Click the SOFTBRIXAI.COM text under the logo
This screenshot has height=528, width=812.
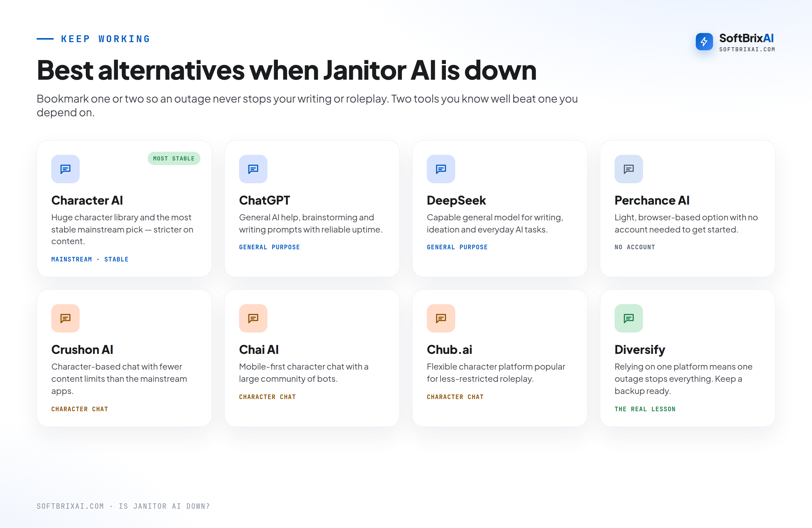tap(747, 49)
